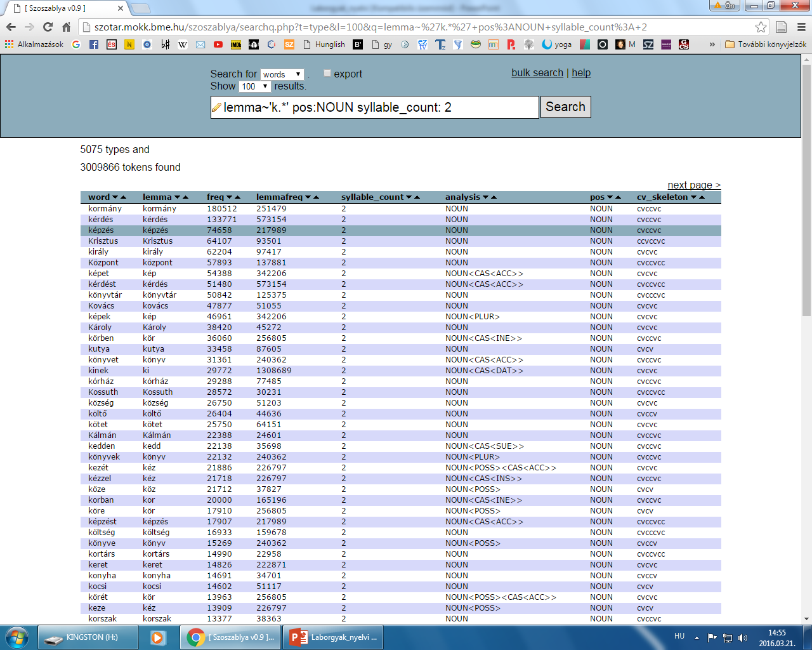The width and height of the screenshot is (812, 650).
Task: Open the bulk search link
Action: pos(537,72)
